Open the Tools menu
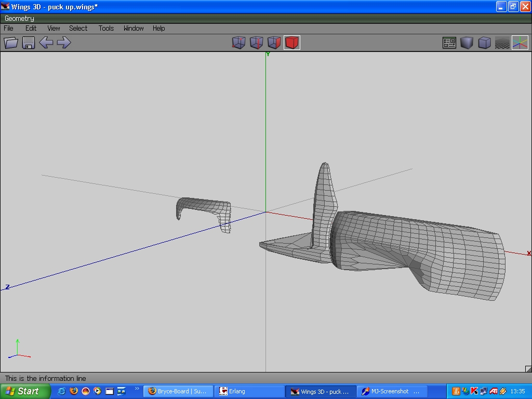This screenshot has height=399, width=532. [106, 28]
